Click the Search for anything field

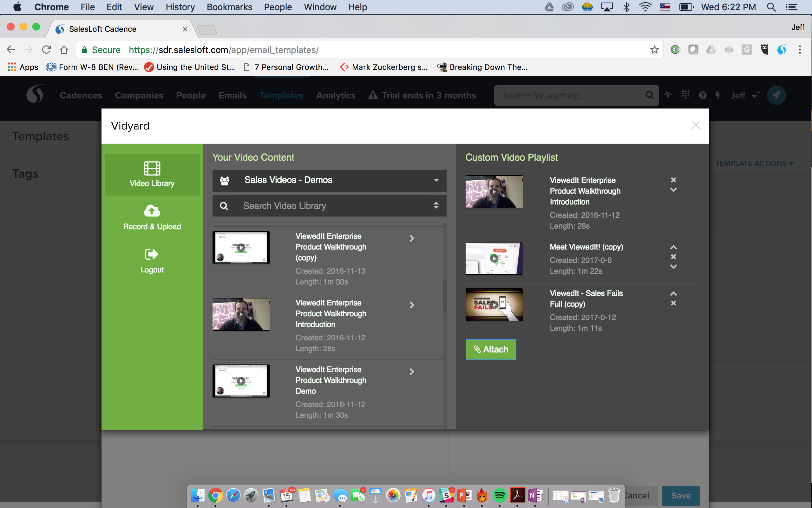point(576,96)
